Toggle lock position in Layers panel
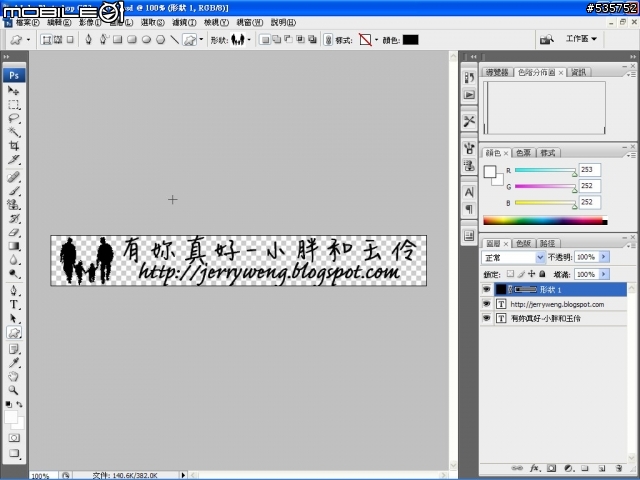Image resolution: width=640 pixels, height=480 pixels. [x=531, y=274]
